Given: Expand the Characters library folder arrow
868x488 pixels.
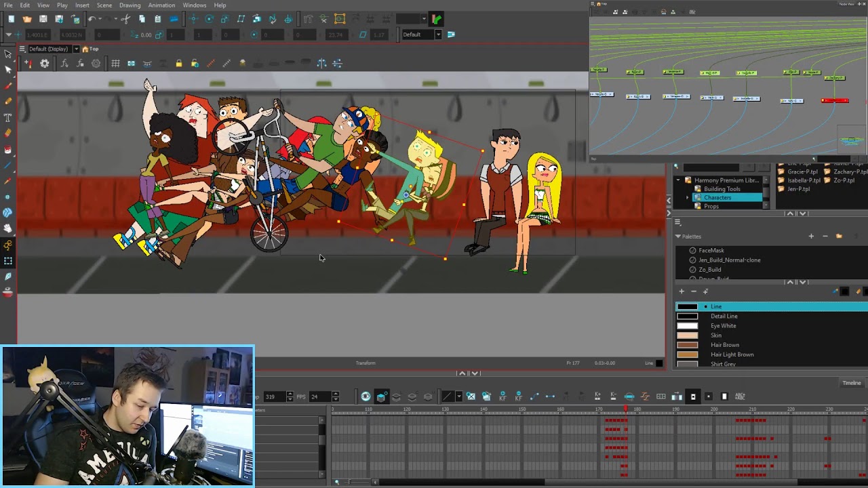Looking at the screenshot, I should (688, 198).
